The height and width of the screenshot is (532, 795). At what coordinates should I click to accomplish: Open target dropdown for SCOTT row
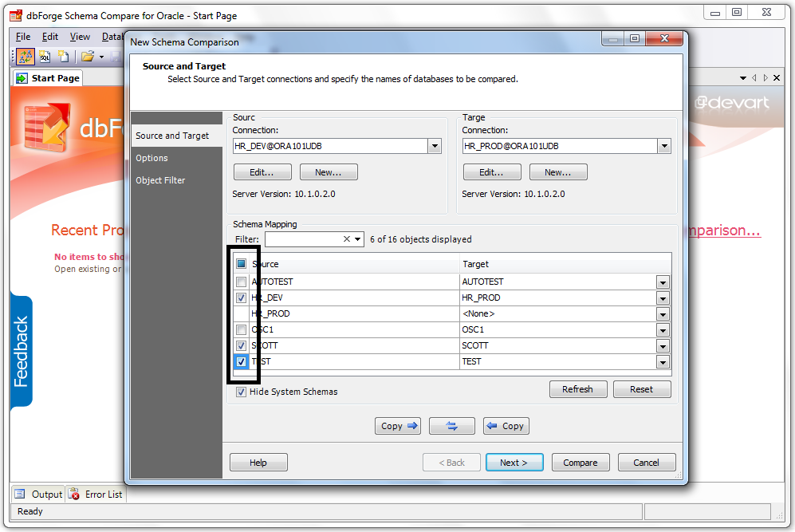pos(663,346)
